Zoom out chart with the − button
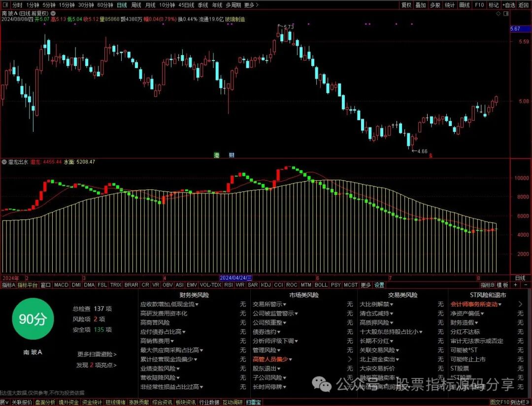The width and height of the screenshot is (532, 406). (x=526, y=285)
